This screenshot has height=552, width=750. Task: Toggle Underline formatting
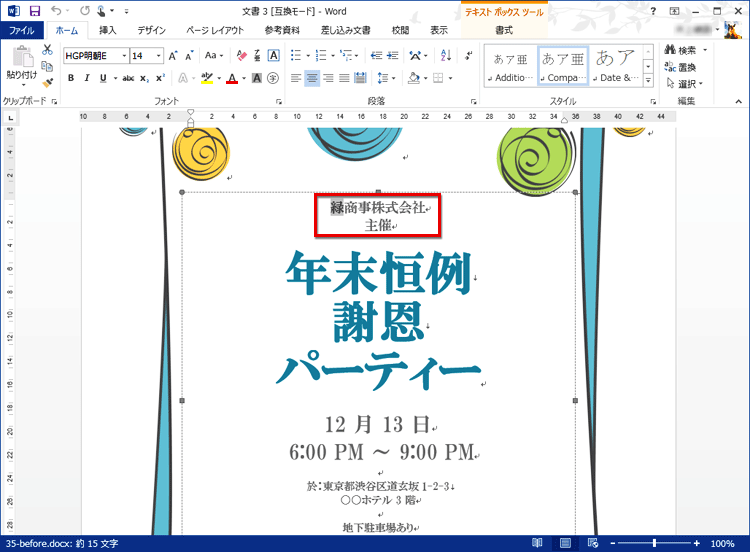coord(103,78)
